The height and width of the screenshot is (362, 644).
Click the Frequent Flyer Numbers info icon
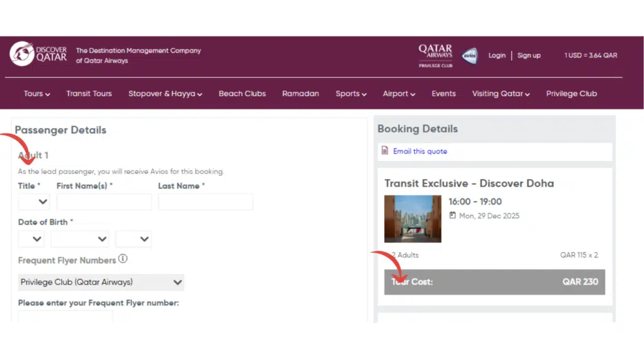pos(123,259)
